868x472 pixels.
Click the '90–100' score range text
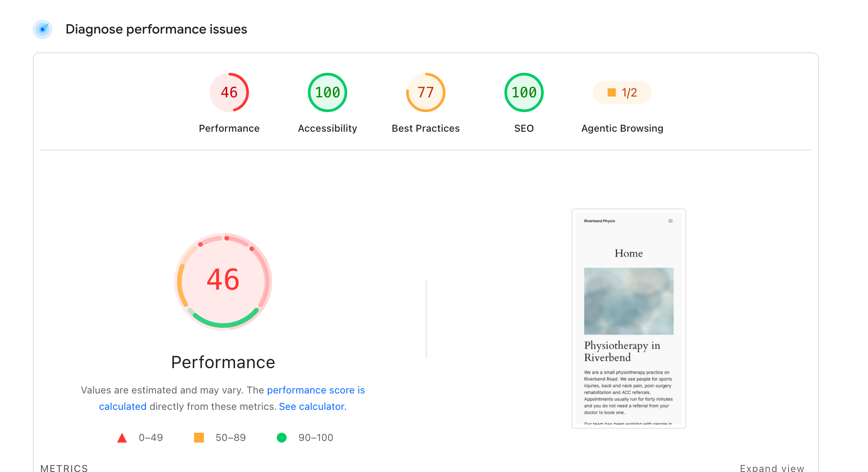tap(316, 438)
